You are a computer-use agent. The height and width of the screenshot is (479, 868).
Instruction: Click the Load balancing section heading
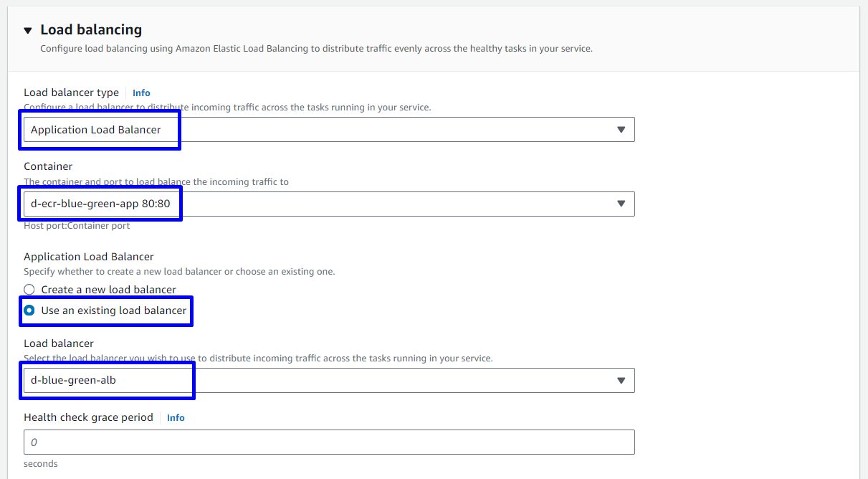[91, 29]
